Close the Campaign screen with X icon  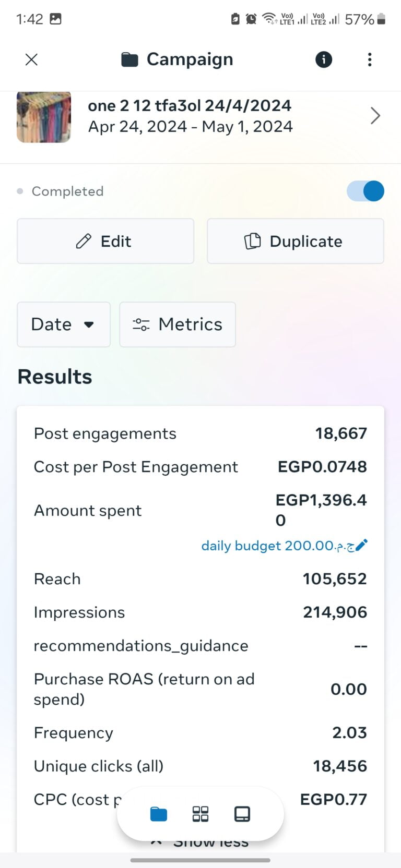tap(31, 59)
